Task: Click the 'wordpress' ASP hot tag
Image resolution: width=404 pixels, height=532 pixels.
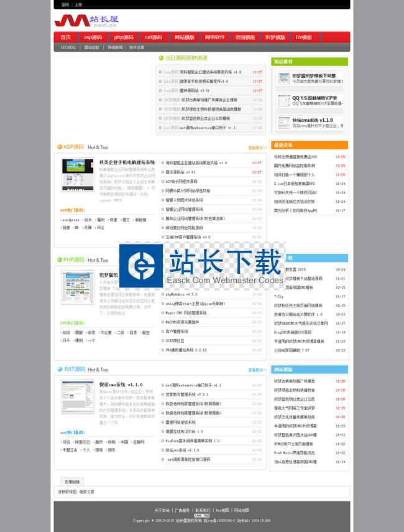Action: pyautogui.click(x=71, y=220)
